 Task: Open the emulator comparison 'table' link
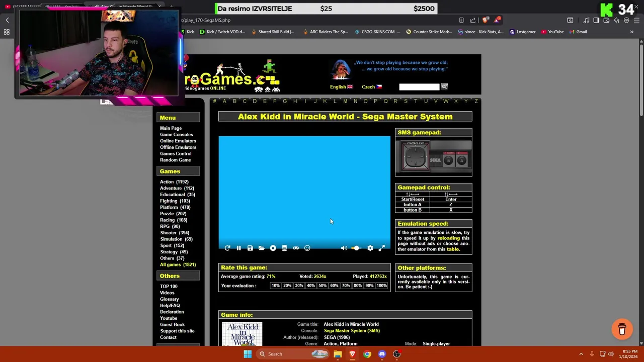[x=453, y=249]
